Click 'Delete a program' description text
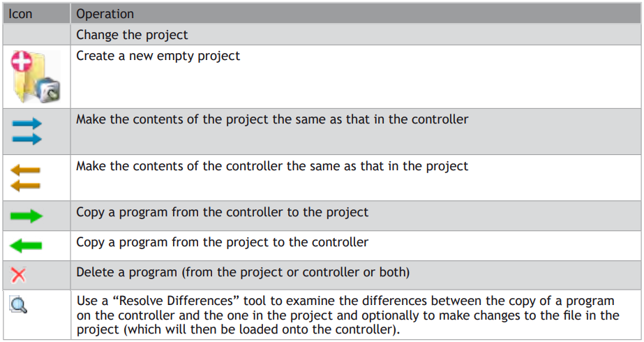This screenshot has width=644, height=342. click(243, 272)
